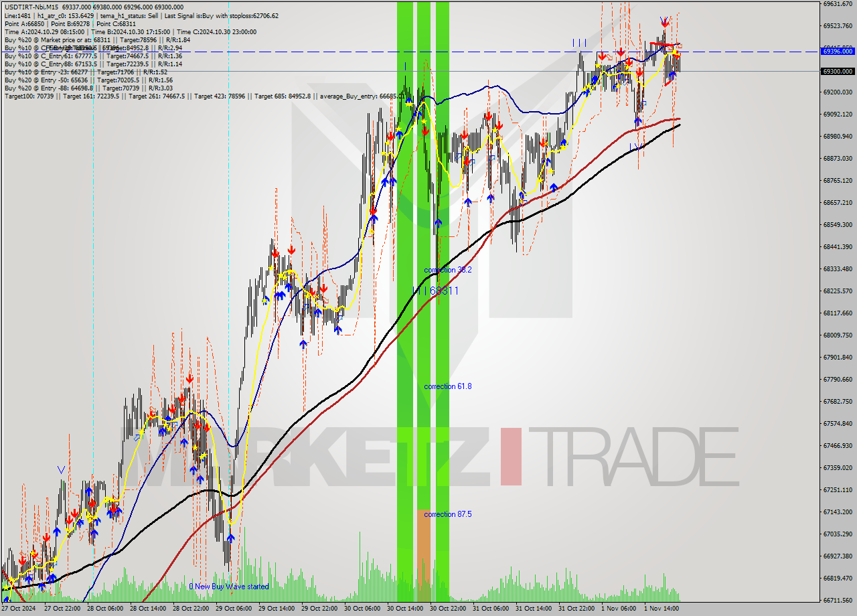The height and width of the screenshot is (616, 857).
Task: Select the 'Point A:66850' info line
Action: tap(69, 23)
